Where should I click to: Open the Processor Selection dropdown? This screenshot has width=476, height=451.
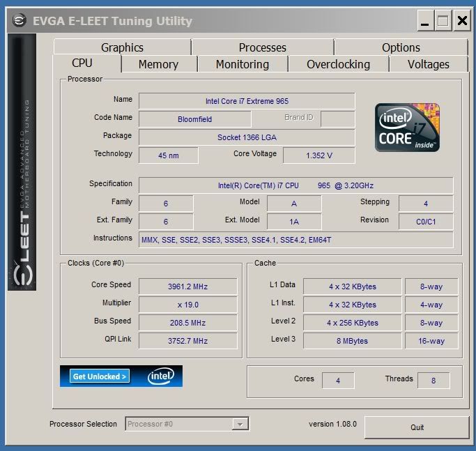coord(187,424)
